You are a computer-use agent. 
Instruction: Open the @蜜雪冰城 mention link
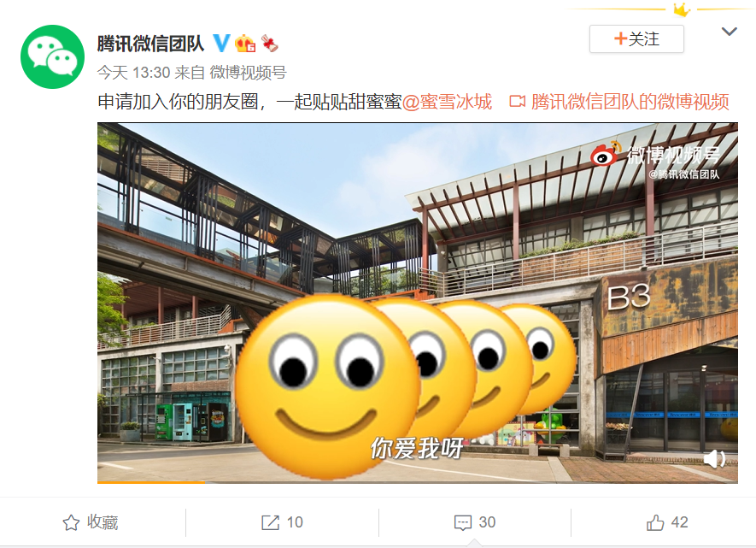[x=447, y=103]
